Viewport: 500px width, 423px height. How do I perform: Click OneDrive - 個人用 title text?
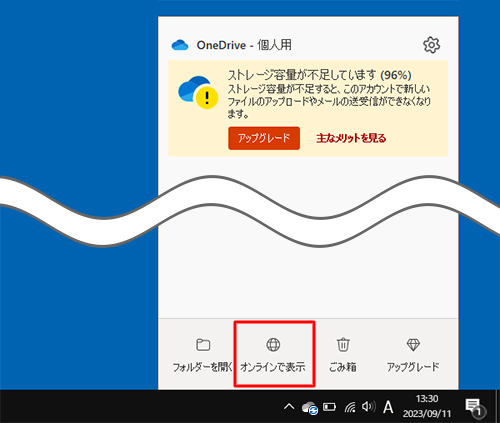[244, 45]
